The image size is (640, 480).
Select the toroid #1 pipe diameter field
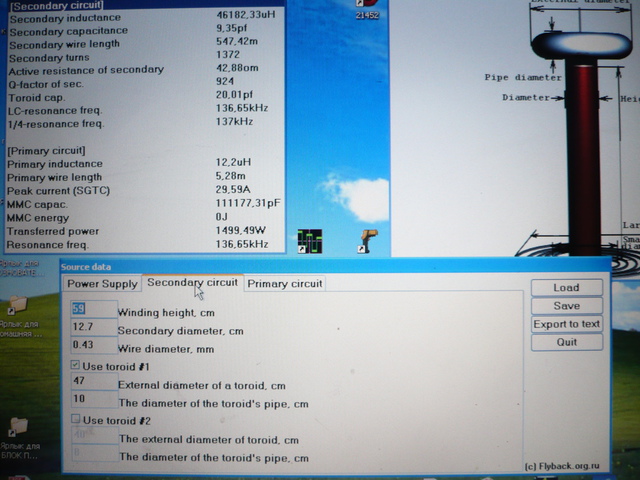coord(90,402)
